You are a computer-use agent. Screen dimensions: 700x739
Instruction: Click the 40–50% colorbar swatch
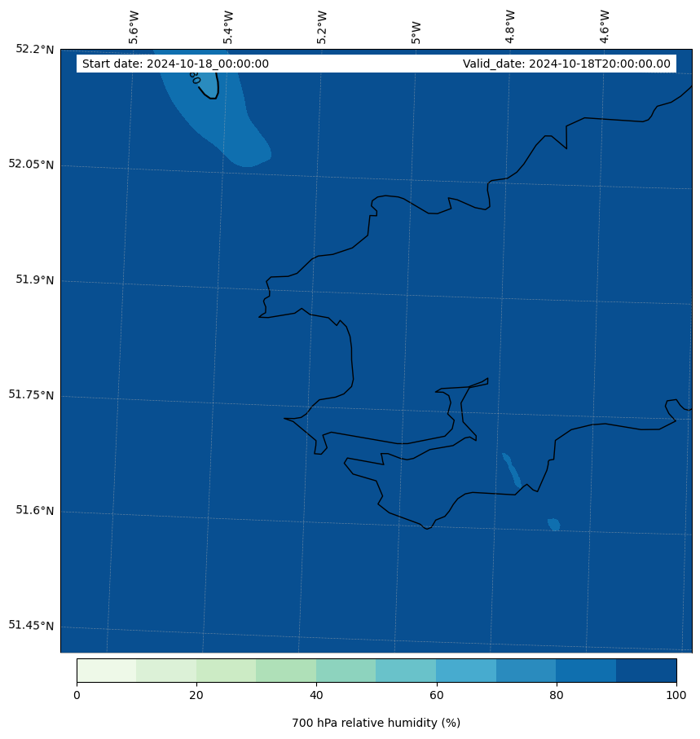pos(346,671)
